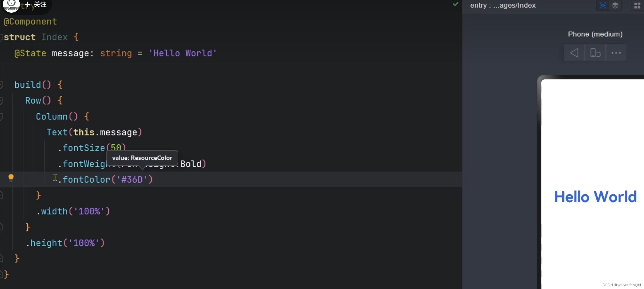
Task: Click the struct keyword
Action: (x=20, y=37)
